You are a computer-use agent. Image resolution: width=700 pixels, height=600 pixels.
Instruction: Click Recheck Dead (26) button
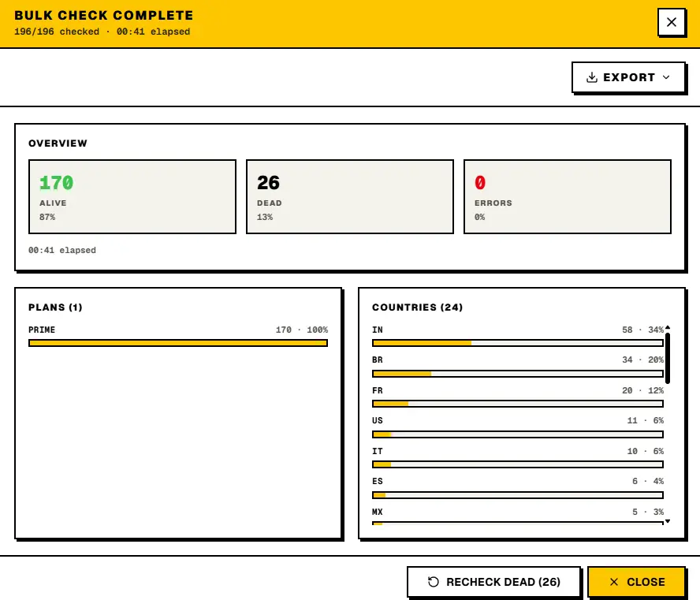493,582
